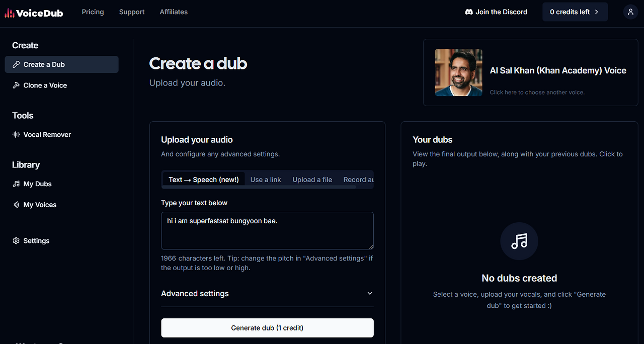Click the My Voices sound icon

pos(16,205)
